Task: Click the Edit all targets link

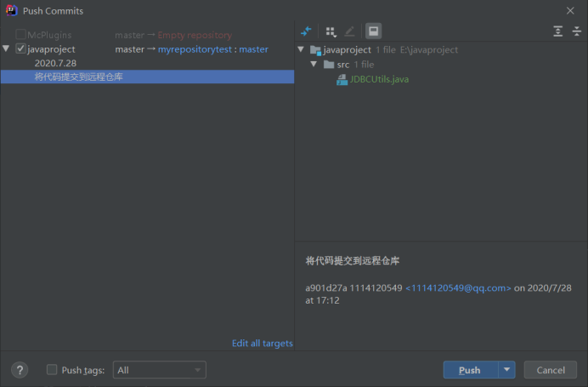Action: coord(262,344)
